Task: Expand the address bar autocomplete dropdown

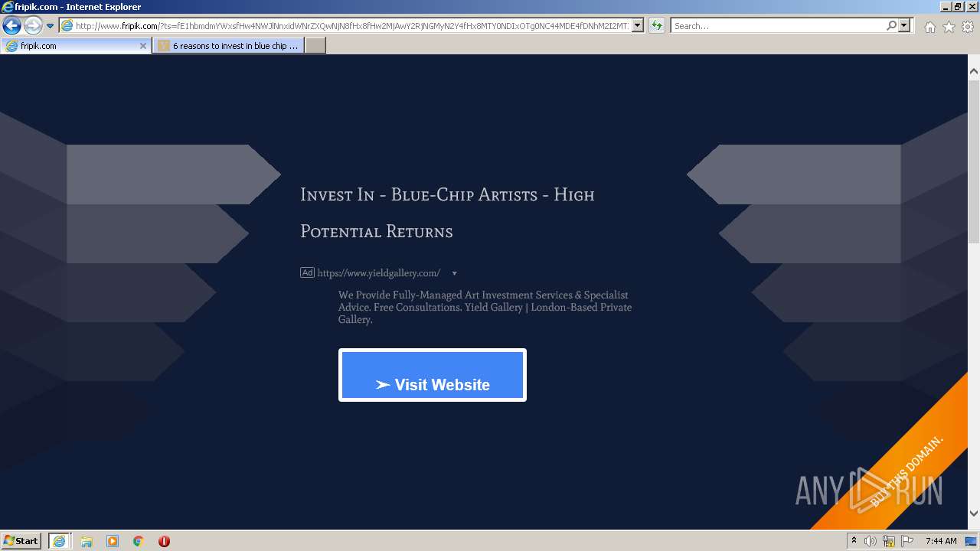Action: pyautogui.click(x=639, y=26)
